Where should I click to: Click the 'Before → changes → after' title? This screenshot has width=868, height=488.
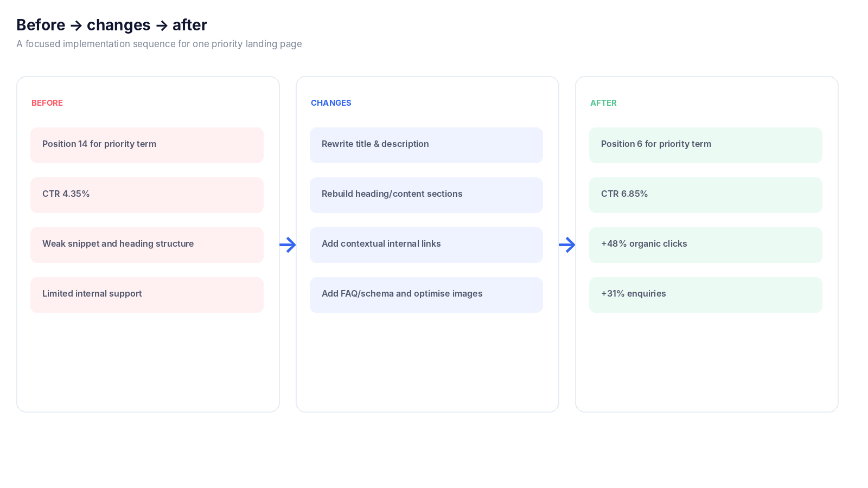(112, 25)
